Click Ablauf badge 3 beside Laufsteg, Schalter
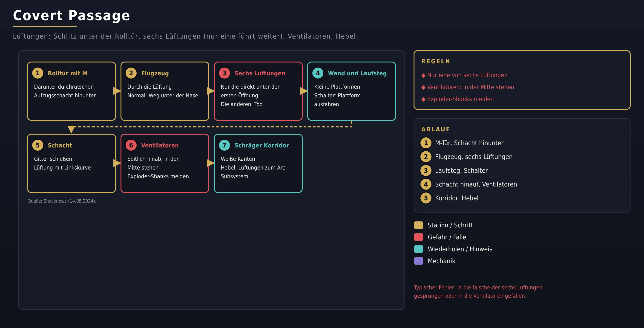Viewport: 644px width, 328px height. pos(426,170)
